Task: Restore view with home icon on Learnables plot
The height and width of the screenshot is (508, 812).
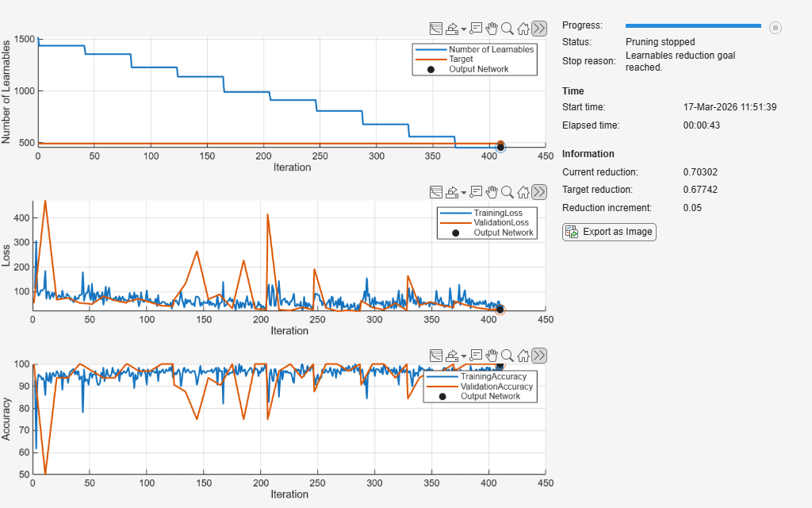Action: point(523,29)
